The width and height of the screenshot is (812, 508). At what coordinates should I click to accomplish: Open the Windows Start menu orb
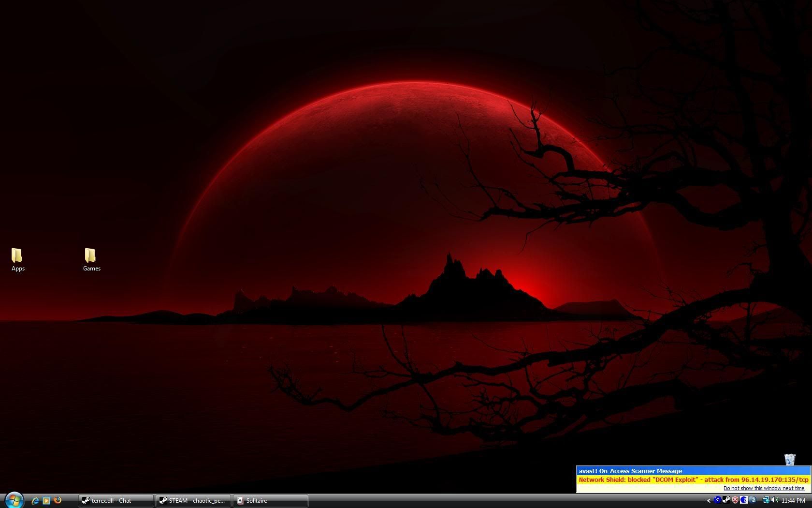14,500
